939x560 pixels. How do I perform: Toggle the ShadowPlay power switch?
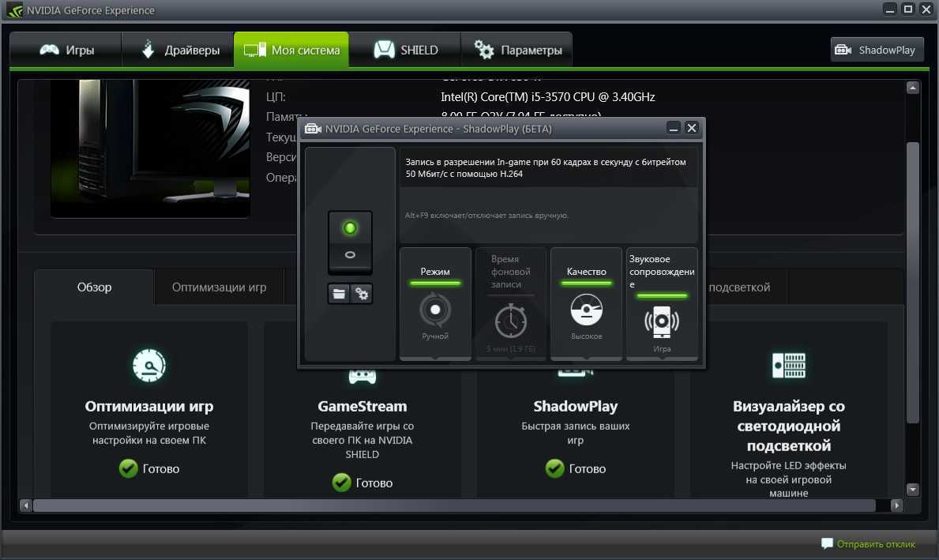[x=351, y=242]
